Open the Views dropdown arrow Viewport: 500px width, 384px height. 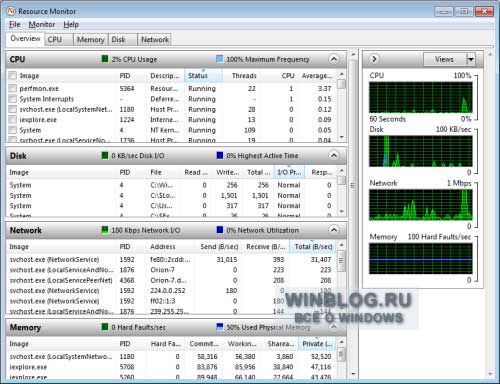(x=470, y=59)
